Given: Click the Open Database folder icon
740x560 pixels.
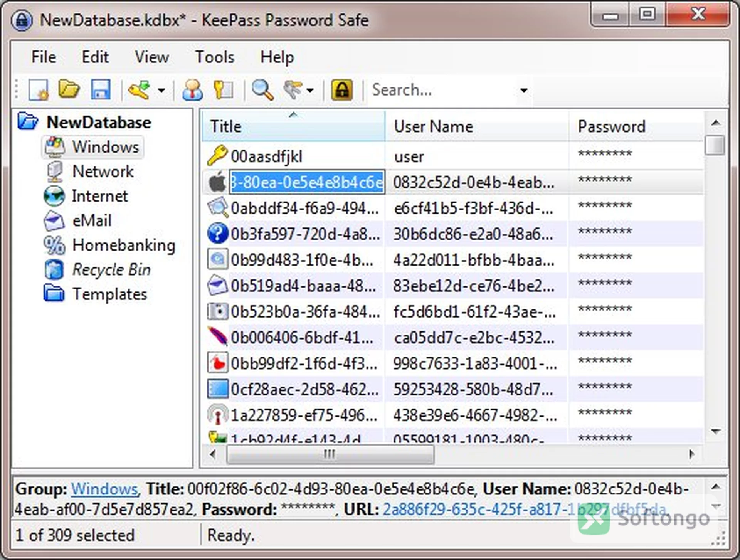Looking at the screenshot, I should [x=69, y=89].
